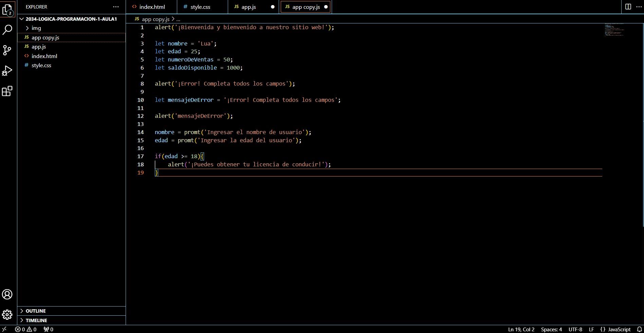Click the code minimap preview
The width and height of the screenshot is (644, 333).
(614, 30)
